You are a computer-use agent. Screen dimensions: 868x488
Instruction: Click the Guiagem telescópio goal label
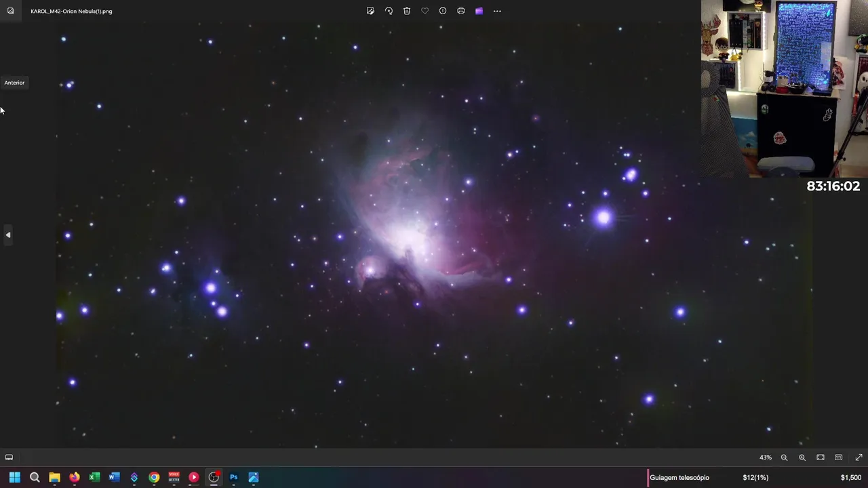[679, 477]
